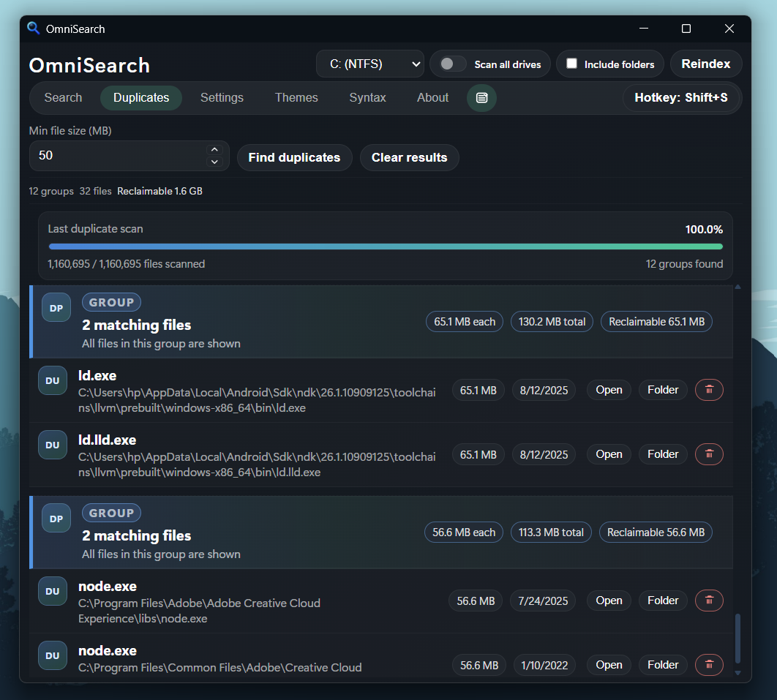Screen dimensions: 777x700
Task: Click the 1/10/2022 date pill
Action: point(544,665)
